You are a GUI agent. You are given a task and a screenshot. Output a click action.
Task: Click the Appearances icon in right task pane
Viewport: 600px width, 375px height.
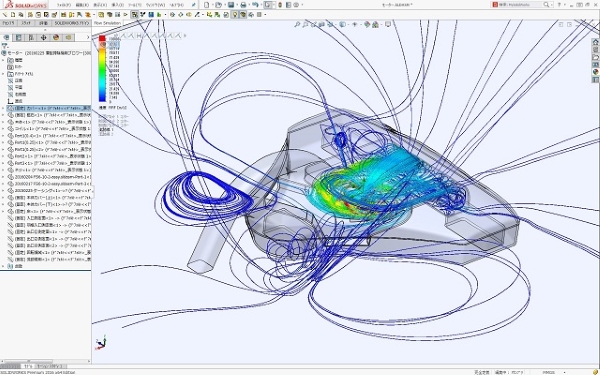click(x=595, y=72)
